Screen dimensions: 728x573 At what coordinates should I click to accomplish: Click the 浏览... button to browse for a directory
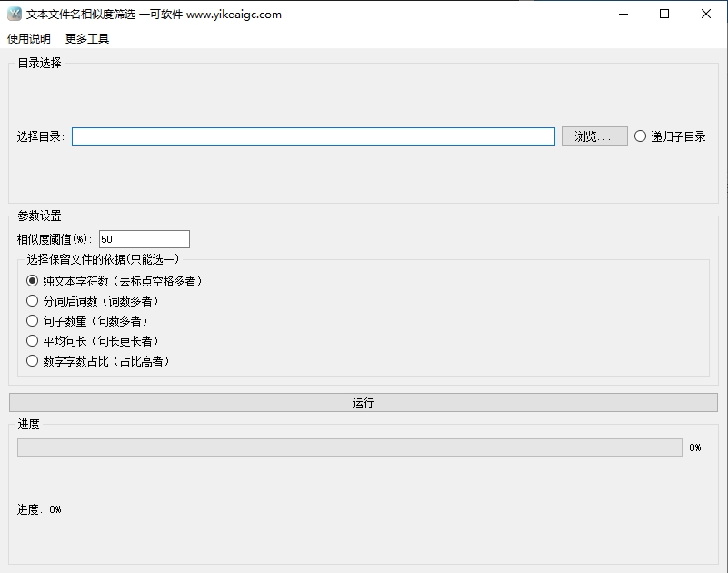(594, 136)
